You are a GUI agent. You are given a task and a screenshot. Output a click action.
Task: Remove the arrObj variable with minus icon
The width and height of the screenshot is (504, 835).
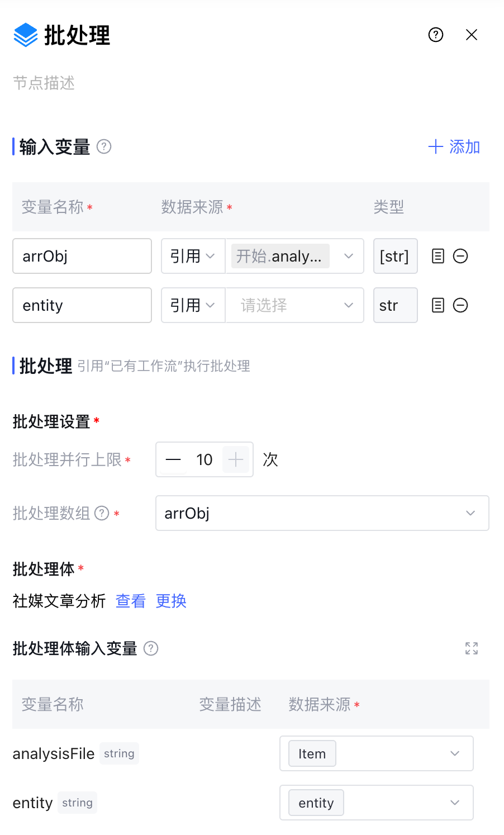460,256
